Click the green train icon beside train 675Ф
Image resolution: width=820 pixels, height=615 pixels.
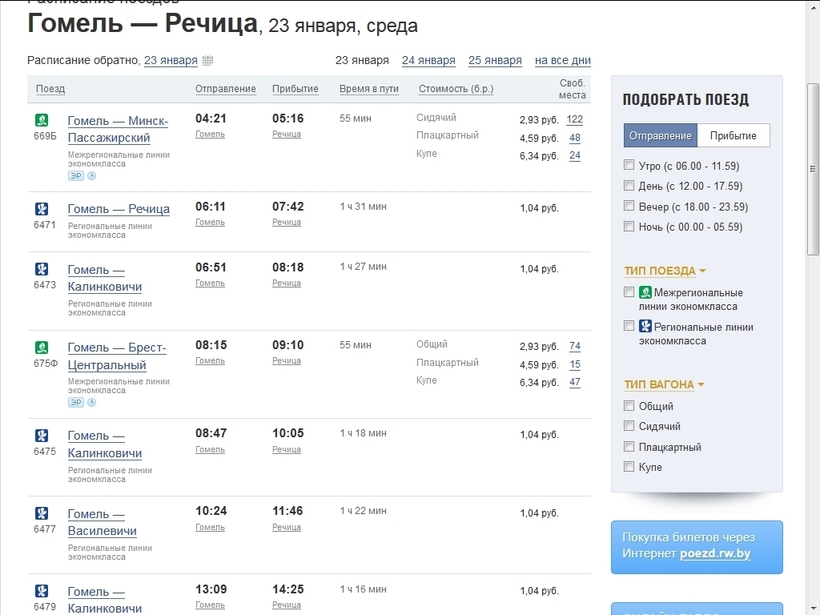pos(41,347)
